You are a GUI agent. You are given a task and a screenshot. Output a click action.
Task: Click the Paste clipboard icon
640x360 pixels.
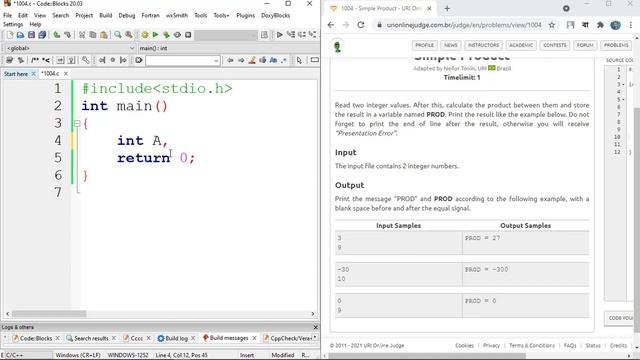click(x=104, y=35)
